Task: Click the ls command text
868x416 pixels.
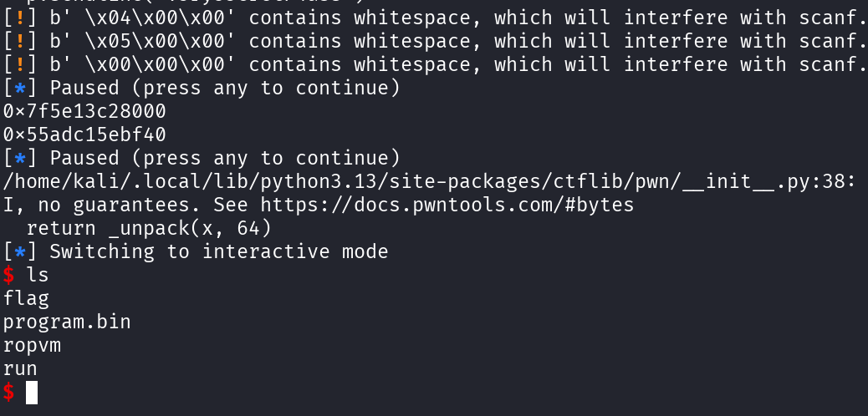Action: (x=38, y=275)
